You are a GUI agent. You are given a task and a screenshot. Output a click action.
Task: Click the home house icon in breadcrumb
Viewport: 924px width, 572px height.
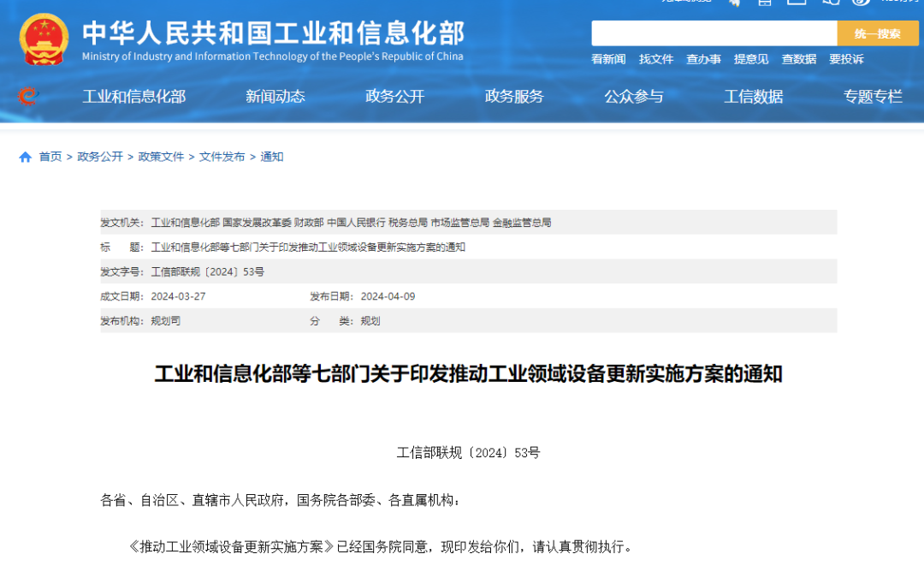pyautogui.click(x=25, y=157)
